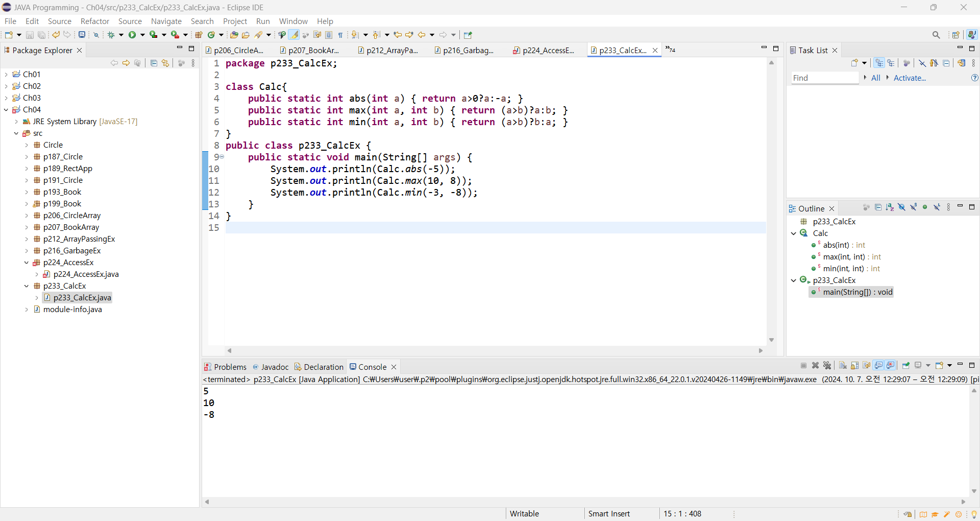This screenshot has height=521, width=980.
Task: Click Task List help question icon
Action: (x=974, y=78)
